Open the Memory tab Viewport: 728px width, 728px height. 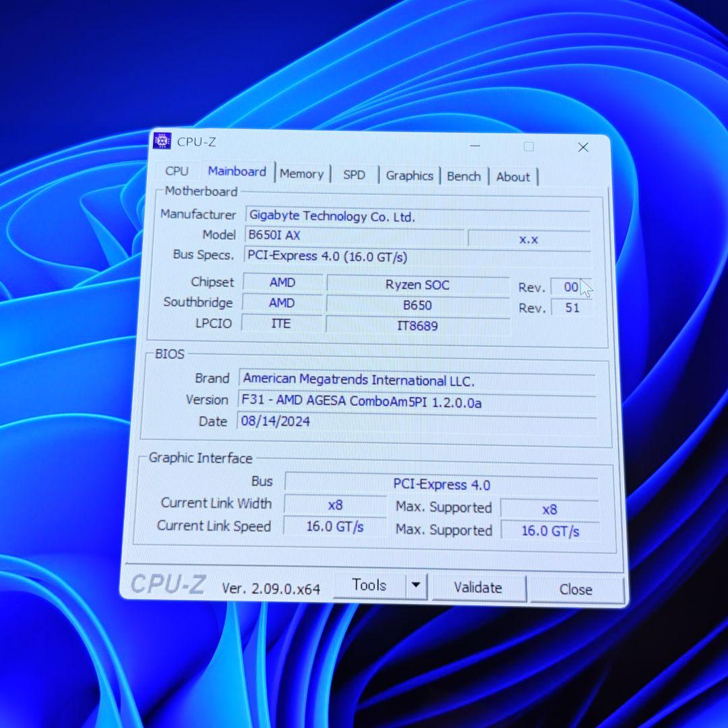pos(302,174)
